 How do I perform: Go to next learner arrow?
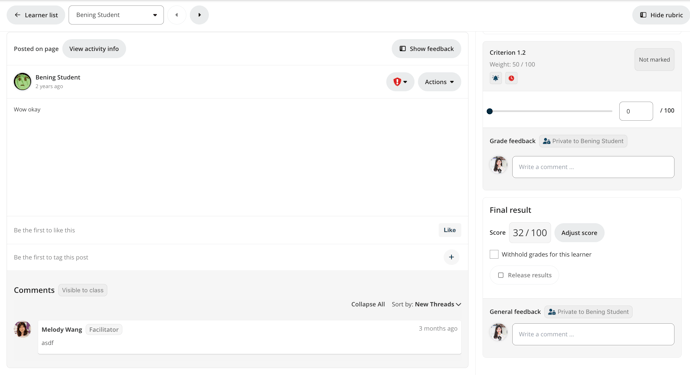click(x=199, y=15)
